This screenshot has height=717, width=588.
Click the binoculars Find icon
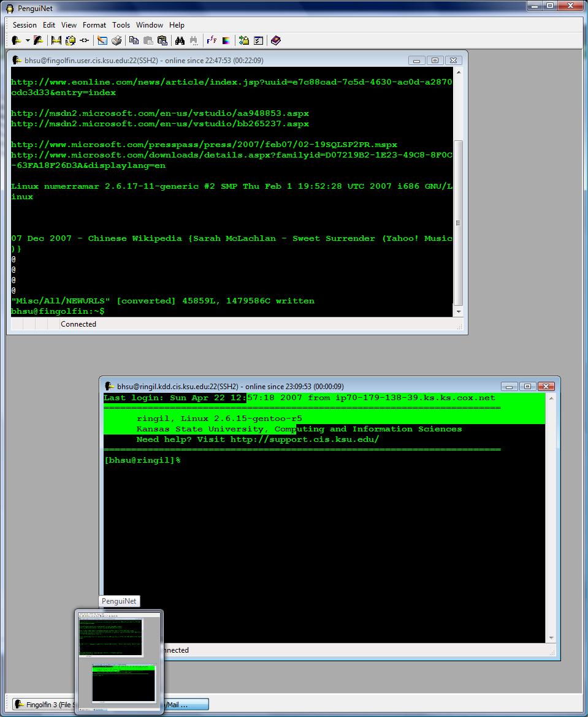180,40
